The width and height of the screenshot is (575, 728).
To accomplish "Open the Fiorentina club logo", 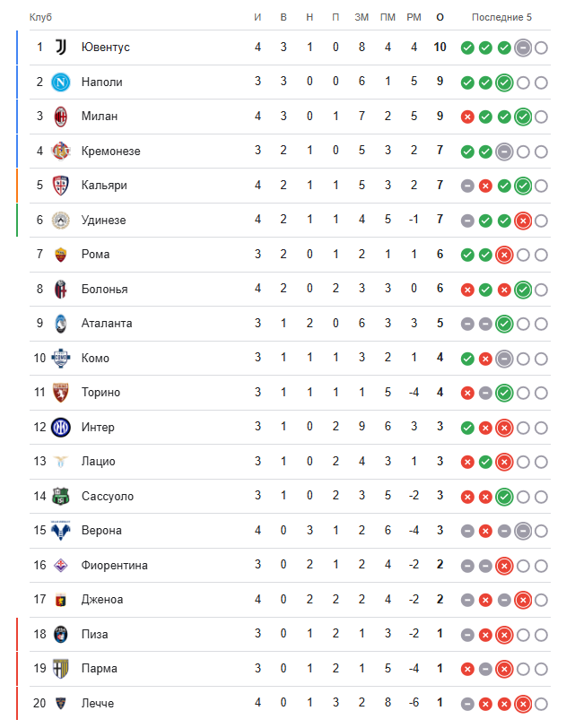I will tap(61, 565).
